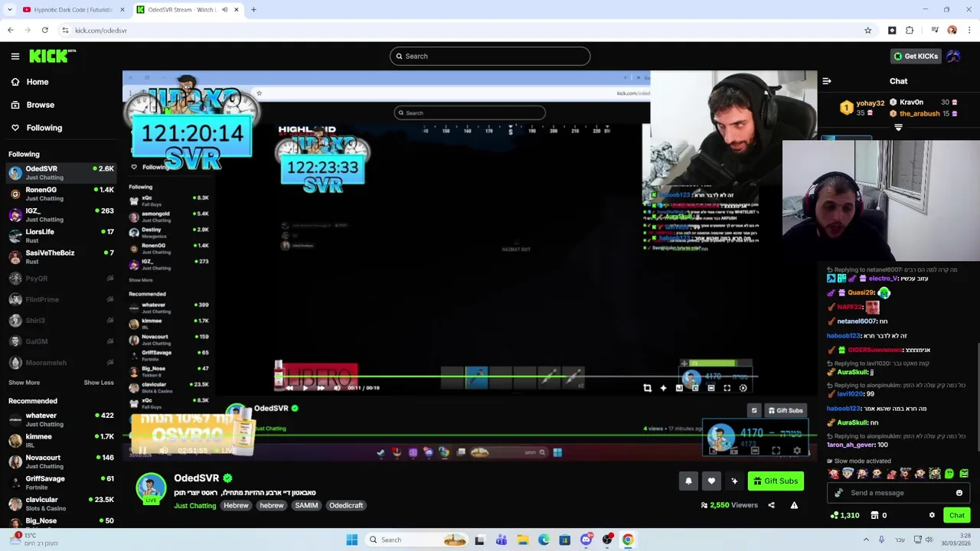Select the green ghost emote
This screenshot has width=980, height=551.
pyautogui.click(x=949, y=474)
